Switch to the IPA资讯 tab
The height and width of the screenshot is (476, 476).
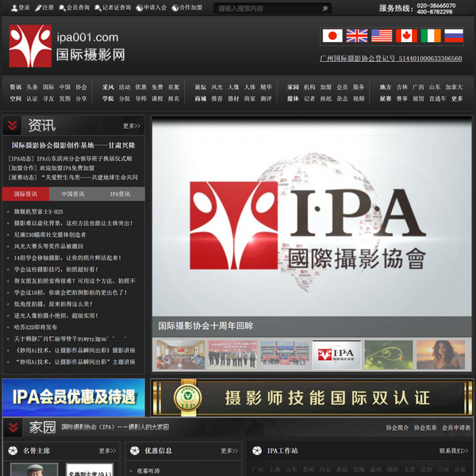tap(120, 194)
